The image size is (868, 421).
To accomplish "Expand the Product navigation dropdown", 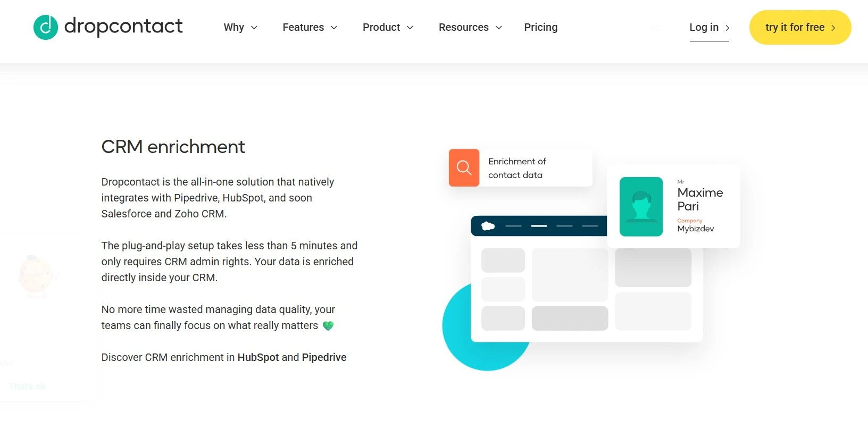I will [x=388, y=27].
